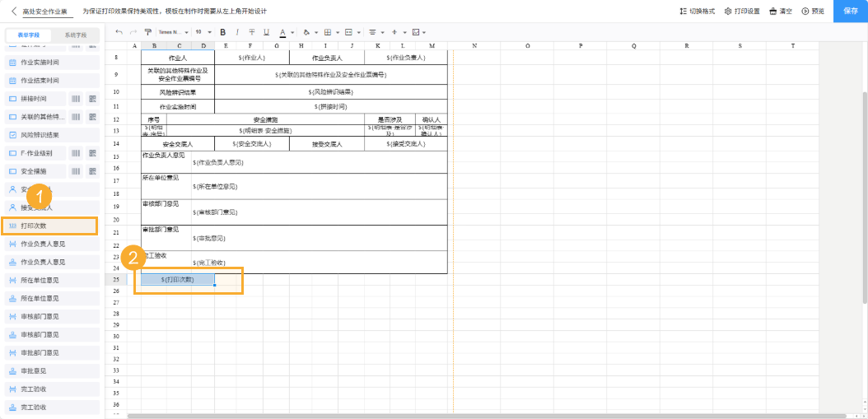Select column header P

point(580,46)
